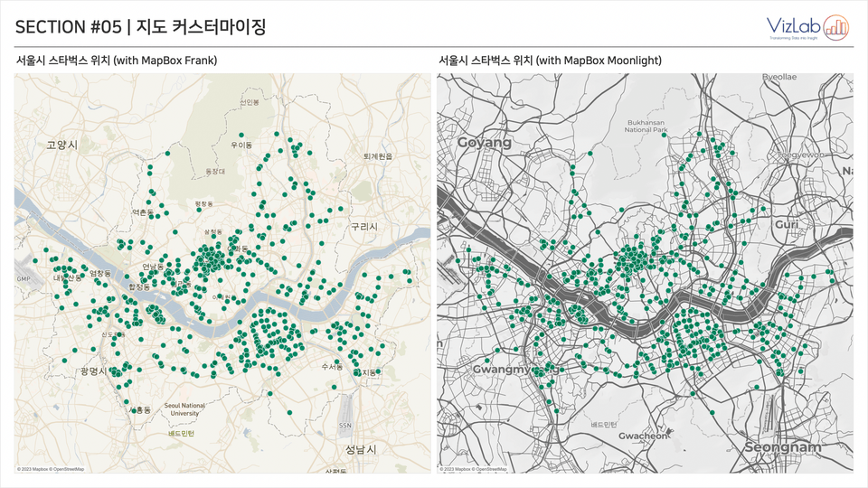
Task: Click the Gwangmyeong label on Moonlight map
Action: point(514,369)
